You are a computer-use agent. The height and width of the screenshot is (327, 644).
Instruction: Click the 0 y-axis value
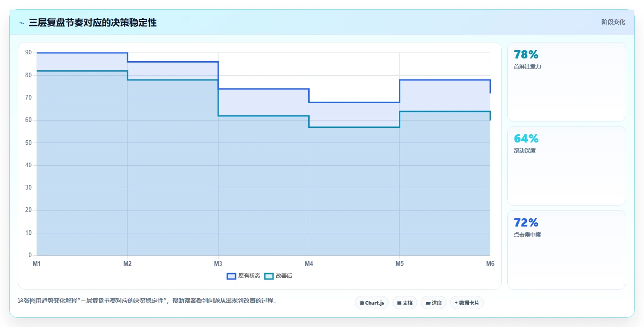[x=30, y=255]
